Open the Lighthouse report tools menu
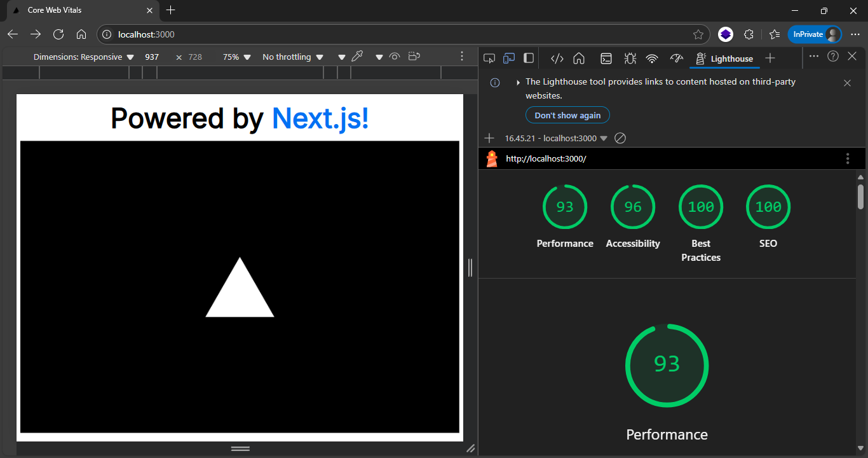The width and height of the screenshot is (868, 458). tap(848, 158)
